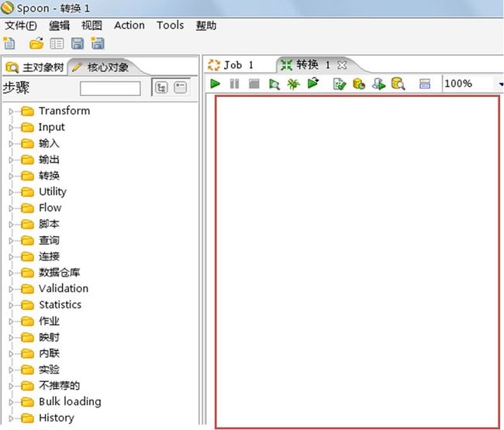
Task: Open the 编辑 menu
Action: coord(59,26)
